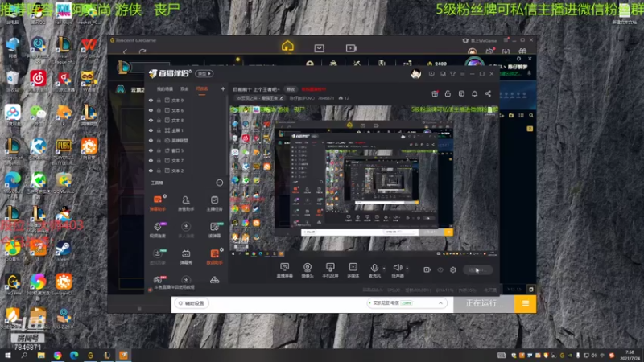Open speaker options dropdown arrow
Viewport: 644px width, 362px height.
(407, 269)
